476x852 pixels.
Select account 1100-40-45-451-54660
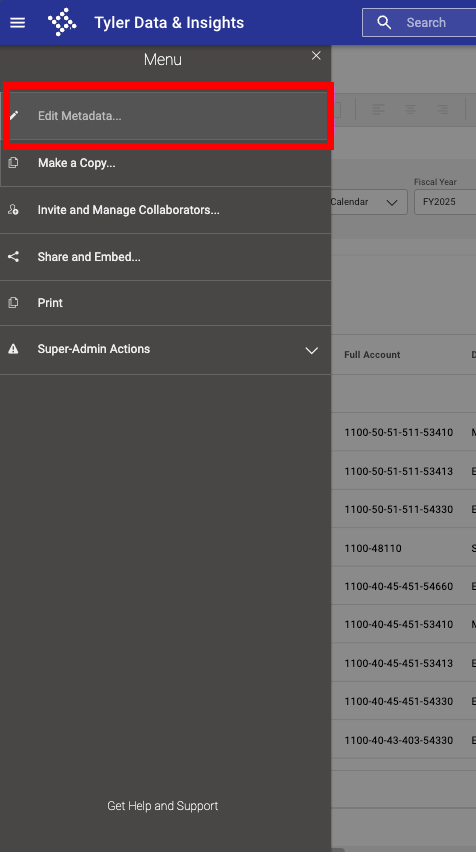pos(398,586)
